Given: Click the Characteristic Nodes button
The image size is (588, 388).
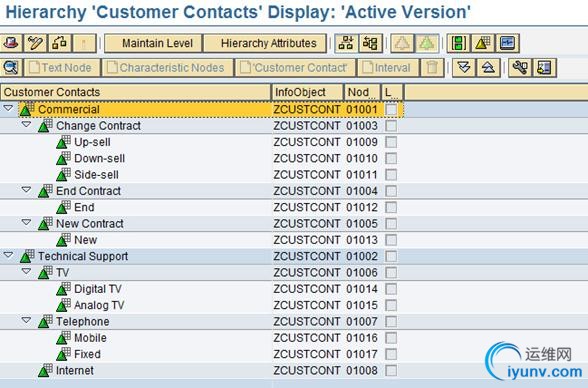Looking at the screenshot, I should 167,68.
